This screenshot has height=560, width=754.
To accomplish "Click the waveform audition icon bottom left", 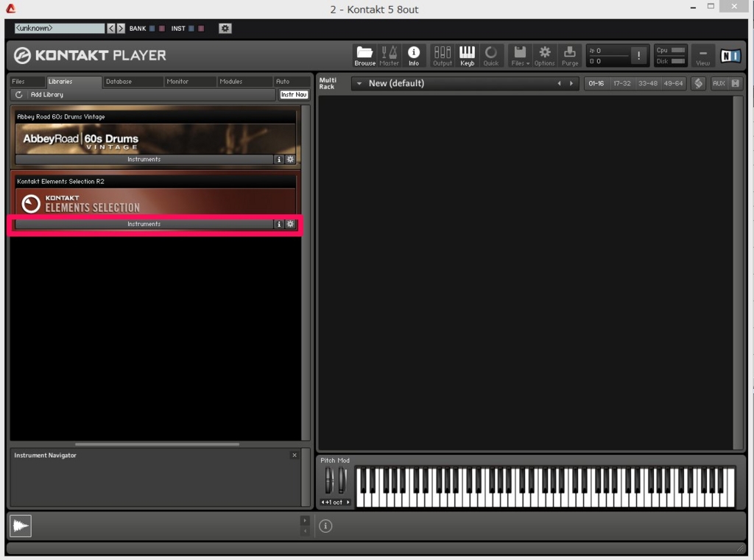I will tap(21, 526).
